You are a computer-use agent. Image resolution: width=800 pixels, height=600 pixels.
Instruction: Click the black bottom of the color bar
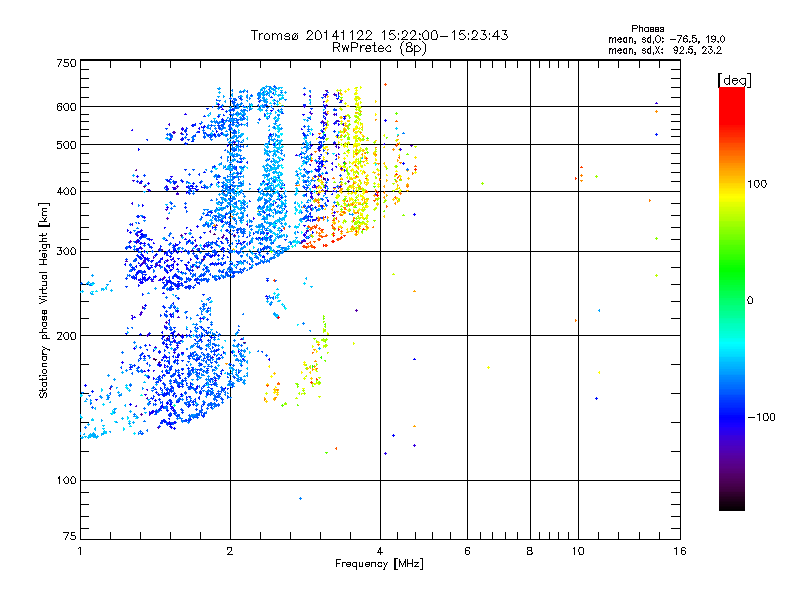pyautogui.click(x=732, y=503)
